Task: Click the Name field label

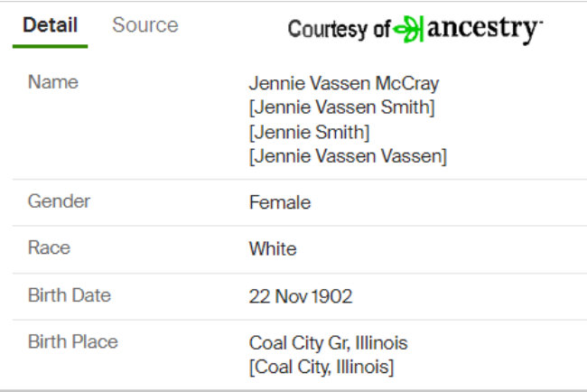Action: pos(53,82)
